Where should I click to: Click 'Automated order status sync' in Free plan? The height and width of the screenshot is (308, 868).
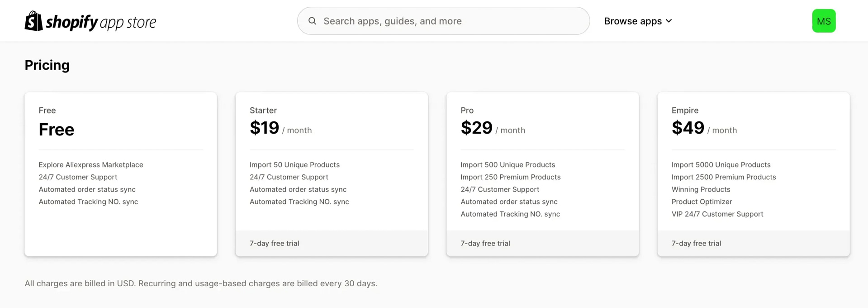coord(87,189)
